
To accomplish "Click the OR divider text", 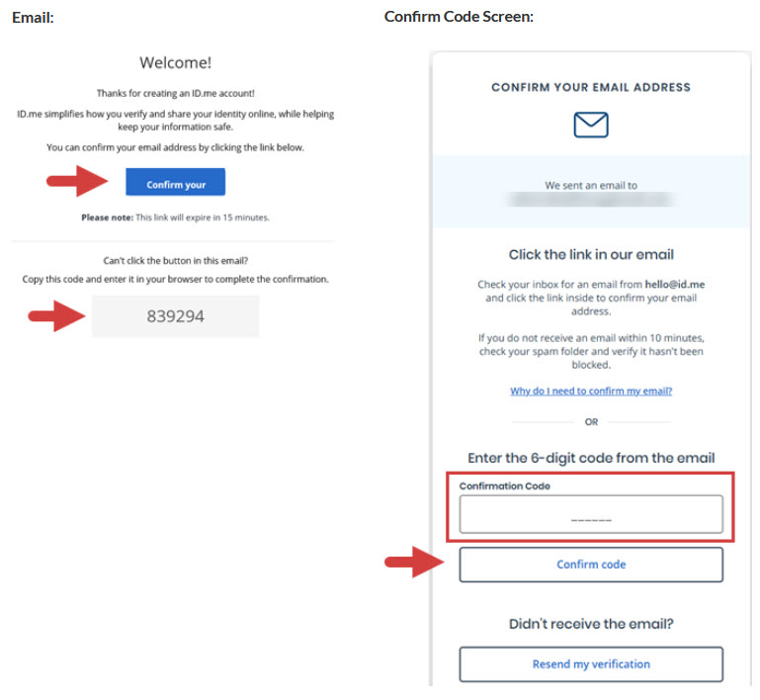I will pos(591,422).
